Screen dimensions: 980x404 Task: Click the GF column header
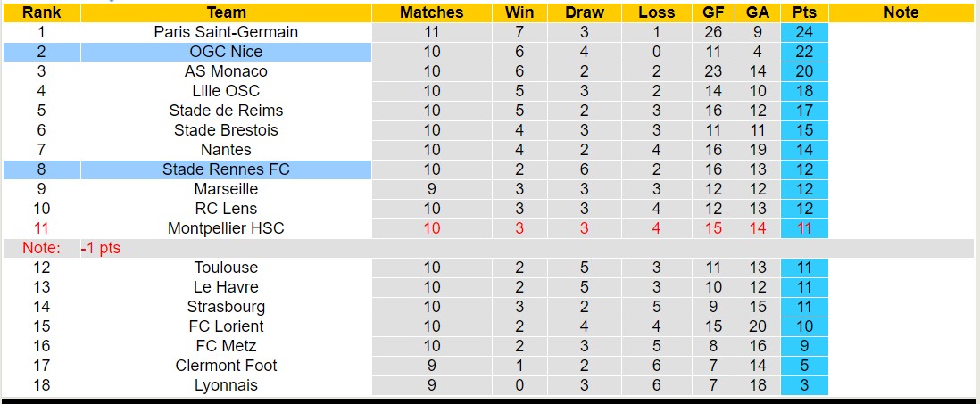point(713,12)
